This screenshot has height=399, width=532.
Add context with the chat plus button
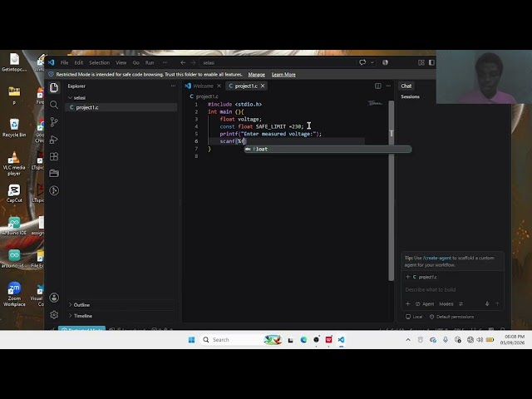pyautogui.click(x=408, y=303)
